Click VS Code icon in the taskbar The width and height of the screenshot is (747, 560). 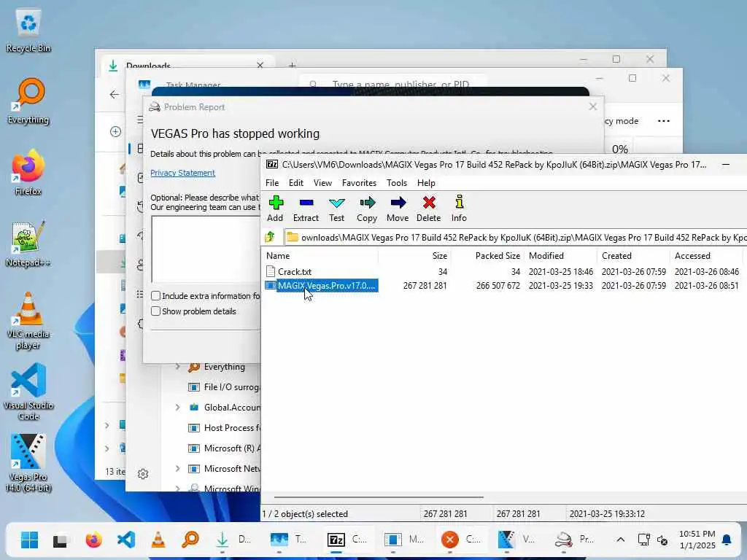click(x=125, y=540)
